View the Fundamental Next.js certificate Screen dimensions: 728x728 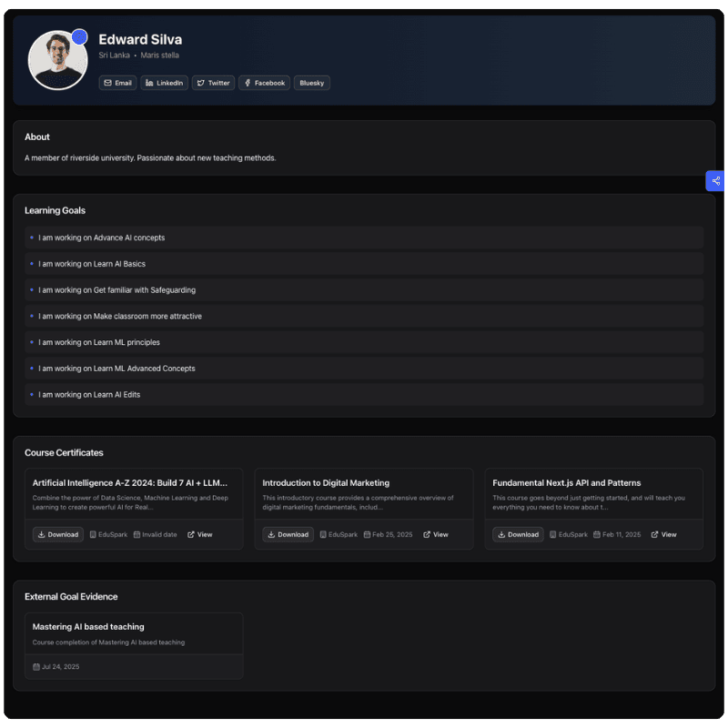tap(664, 534)
